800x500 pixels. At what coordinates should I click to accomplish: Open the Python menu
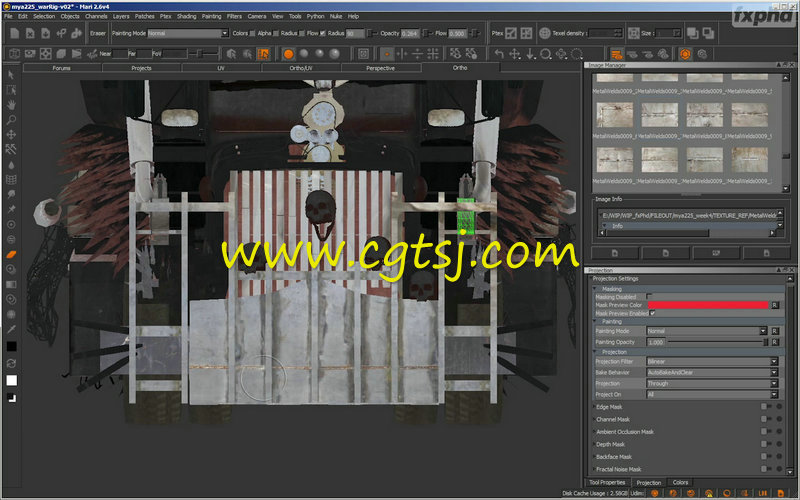(x=315, y=16)
